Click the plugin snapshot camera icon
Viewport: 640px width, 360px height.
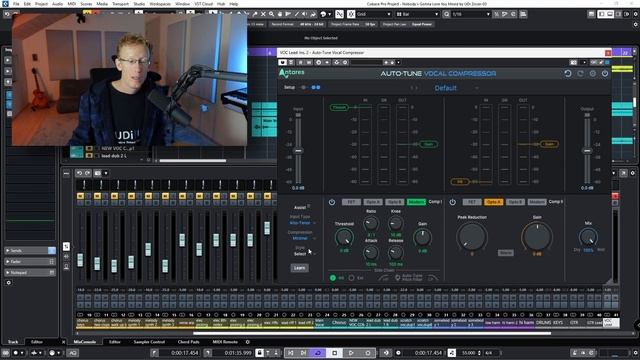573,62
